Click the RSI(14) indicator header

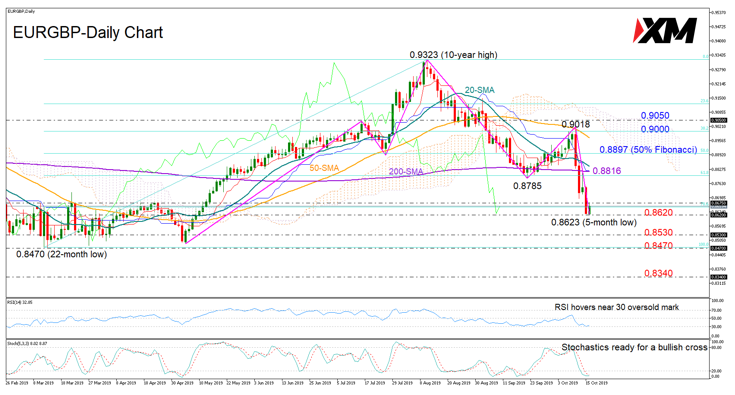19,303
